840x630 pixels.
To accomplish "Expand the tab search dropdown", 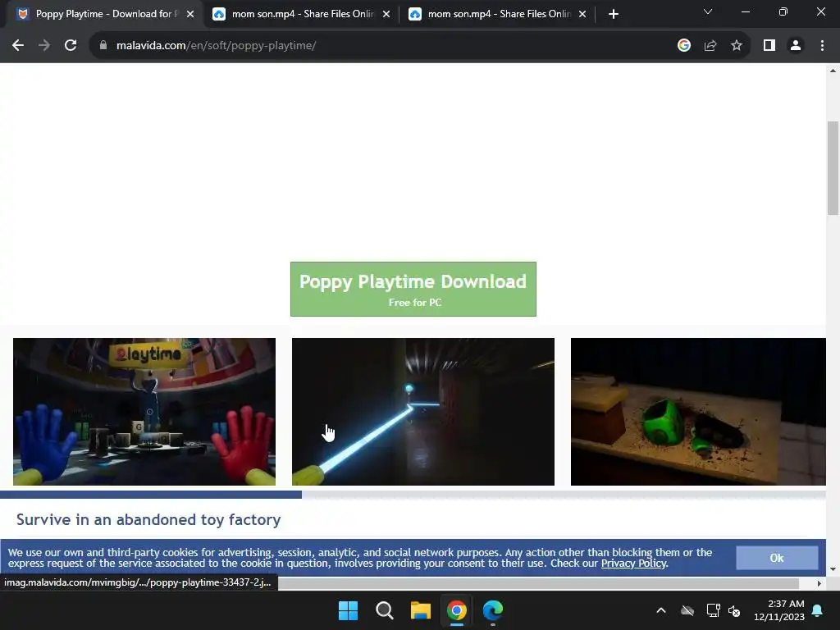I will pyautogui.click(x=708, y=11).
